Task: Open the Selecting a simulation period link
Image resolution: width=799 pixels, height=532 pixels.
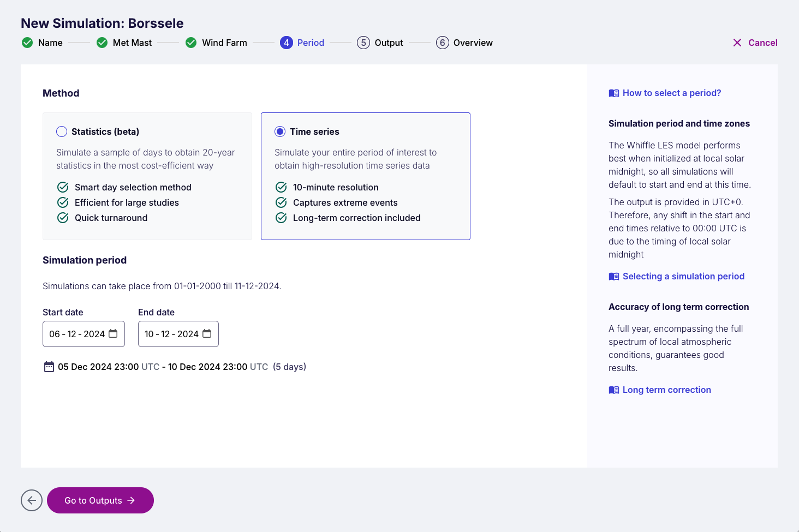Action: tap(683, 277)
